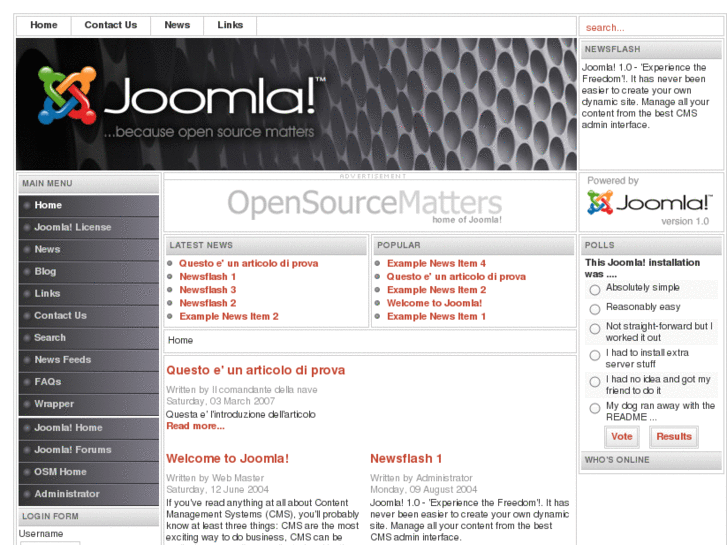Click the OpenSourceMatters advertisement banner
This screenshot has width=727, height=545.
(x=365, y=205)
